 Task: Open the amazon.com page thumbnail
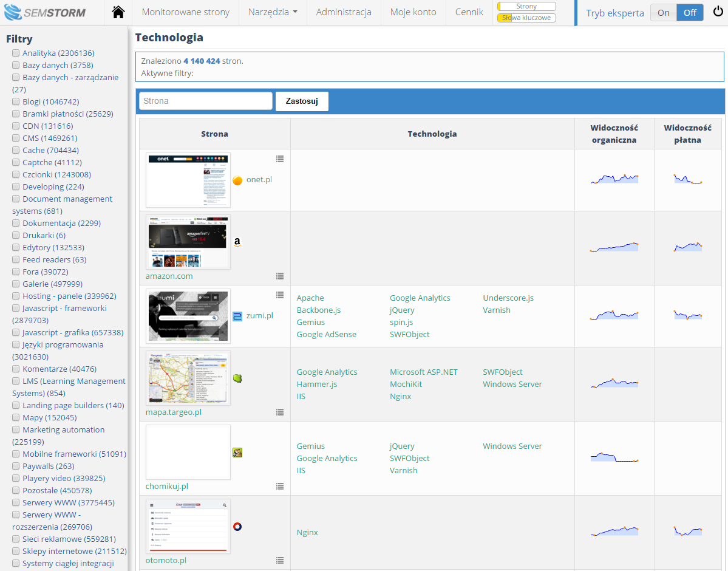[x=188, y=242]
